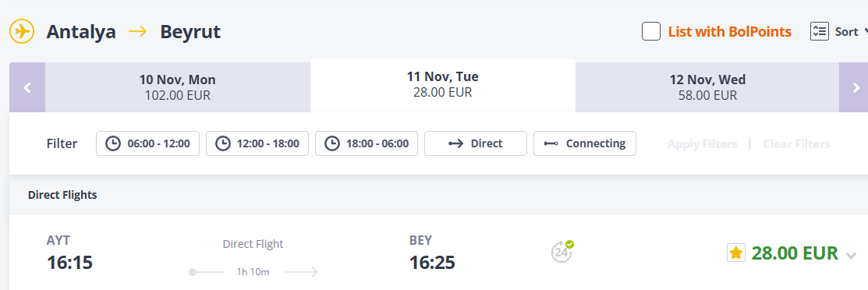Go to previous dates with left arrow
Screen dimensions: 868x290
click(27, 87)
